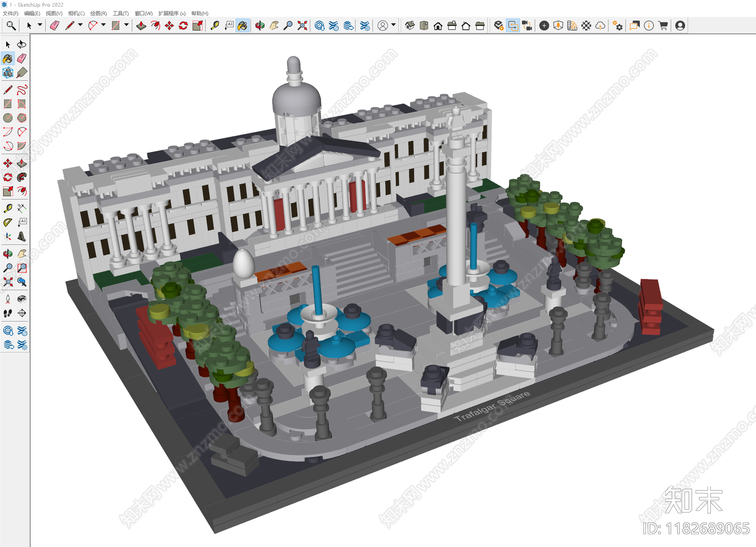This screenshot has height=547, width=756.
Task: Open the 帮助(H) menu
Action: click(199, 13)
